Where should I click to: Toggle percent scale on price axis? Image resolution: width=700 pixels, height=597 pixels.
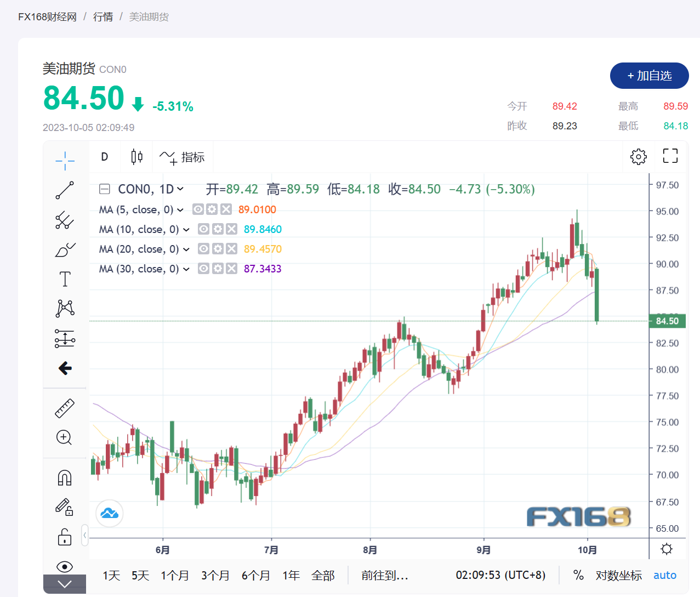[x=578, y=575]
